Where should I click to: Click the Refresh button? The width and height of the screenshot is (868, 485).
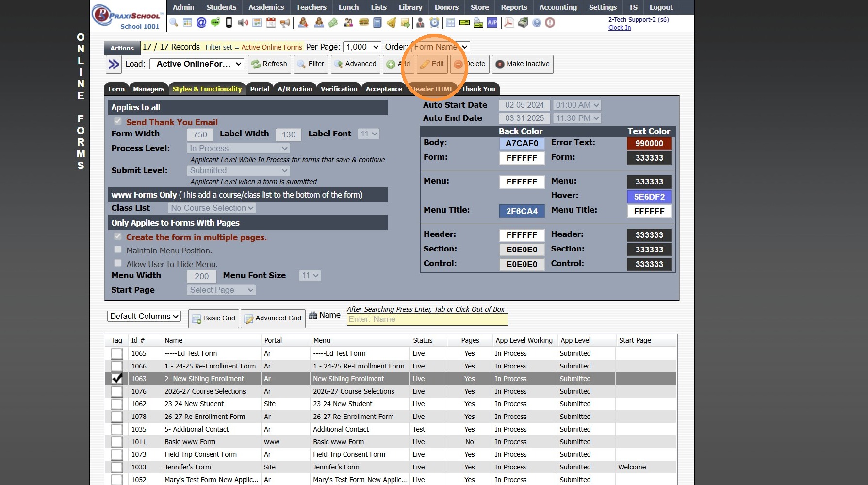pos(269,64)
